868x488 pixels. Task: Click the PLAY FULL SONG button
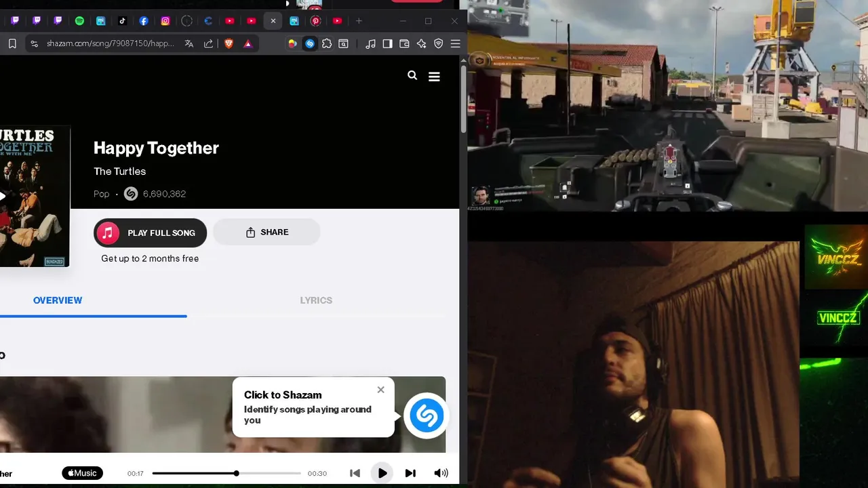150,232
